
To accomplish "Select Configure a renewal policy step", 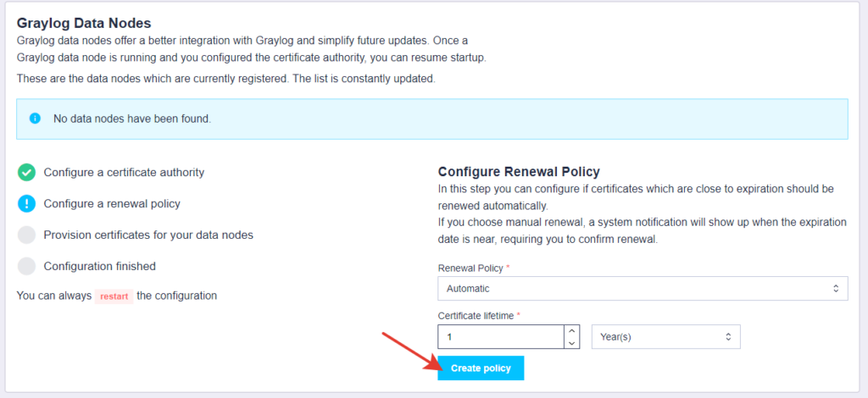I will coord(112,204).
